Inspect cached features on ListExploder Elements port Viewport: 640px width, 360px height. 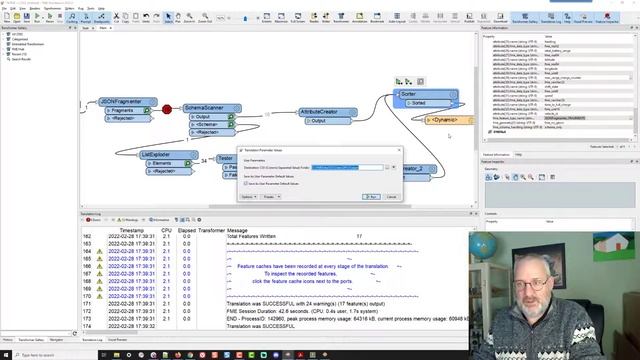click(187, 163)
